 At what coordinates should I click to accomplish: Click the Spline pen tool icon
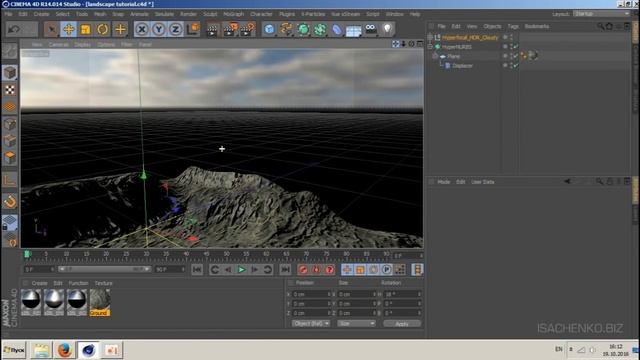pyautogui.click(x=286, y=29)
